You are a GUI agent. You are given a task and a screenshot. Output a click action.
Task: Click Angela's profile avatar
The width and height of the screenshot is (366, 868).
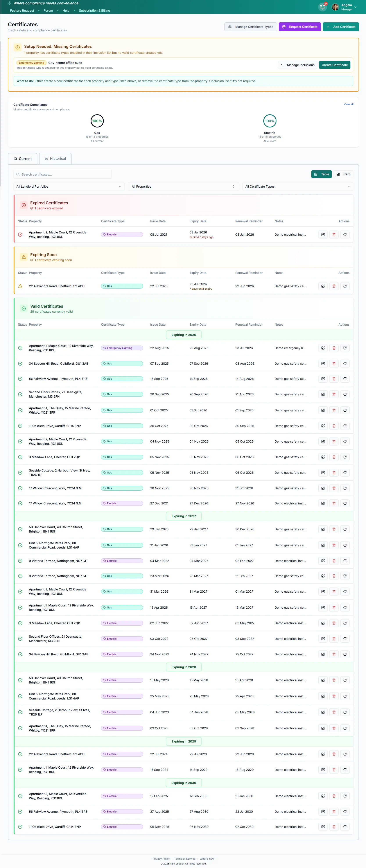(335, 7)
